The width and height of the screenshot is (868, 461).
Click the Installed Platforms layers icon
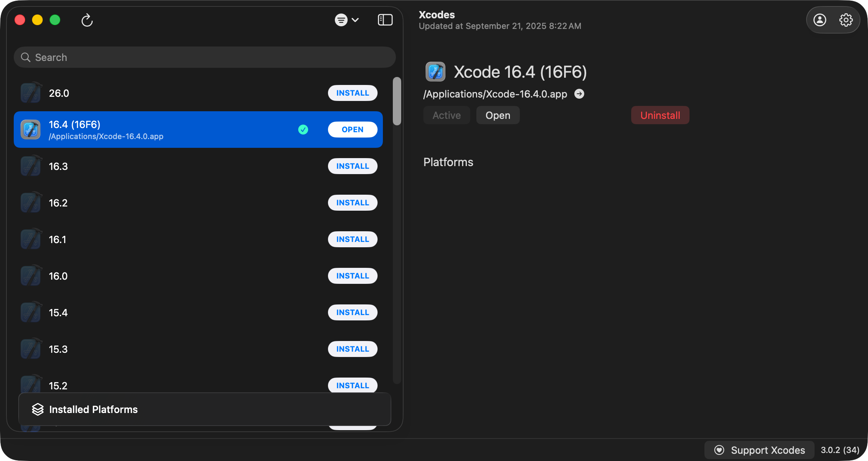[x=38, y=409]
